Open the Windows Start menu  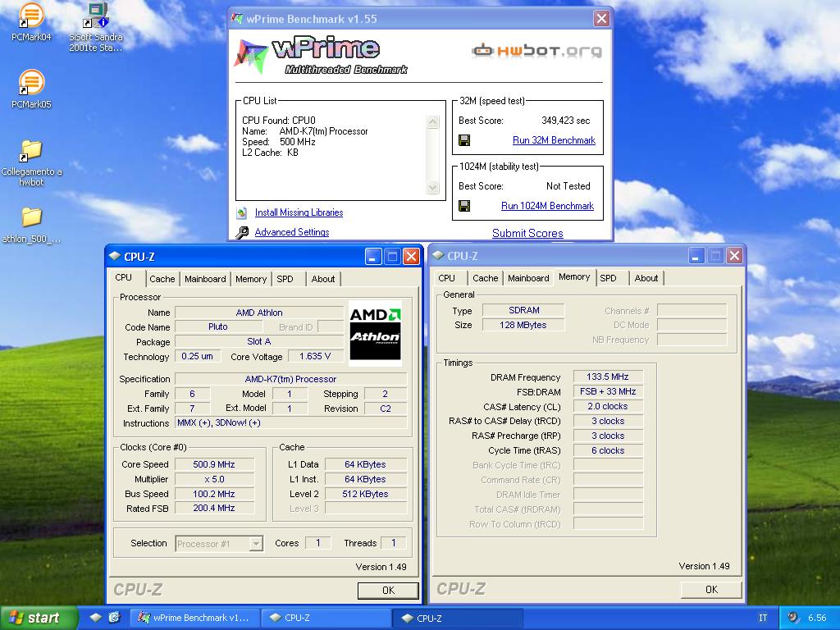pyautogui.click(x=39, y=618)
